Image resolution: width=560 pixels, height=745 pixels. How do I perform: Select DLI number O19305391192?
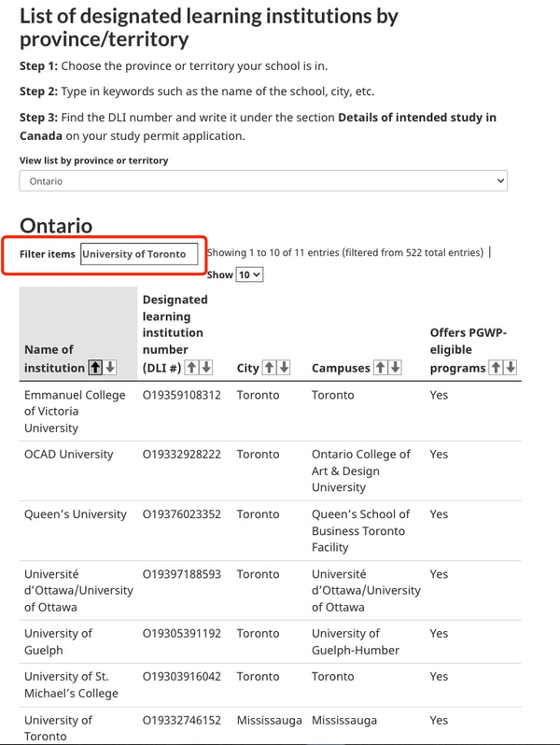coord(182,633)
